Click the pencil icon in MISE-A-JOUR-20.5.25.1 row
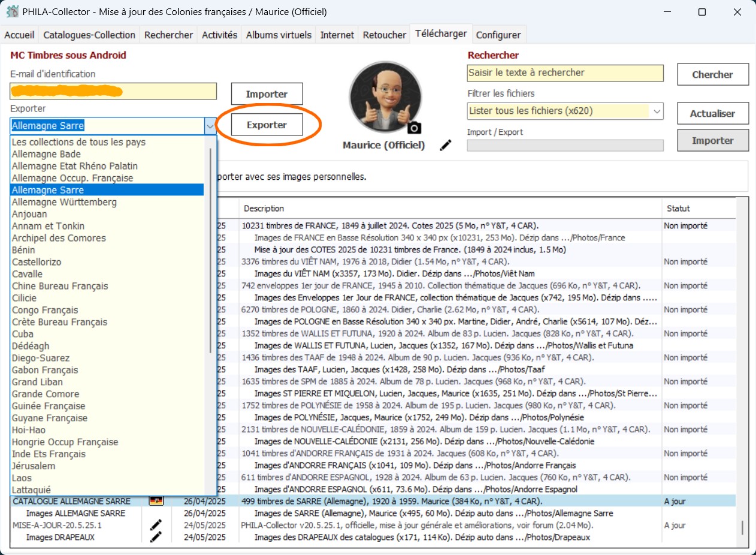Viewport: 756px width, 555px height. click(x=156, y=525)
